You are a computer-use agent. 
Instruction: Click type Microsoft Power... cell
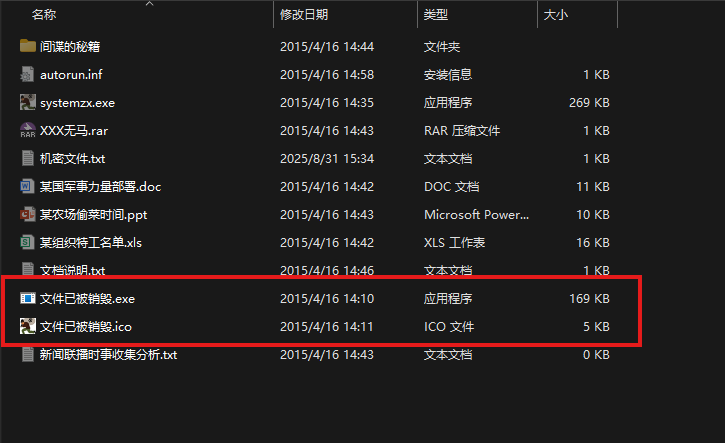click(476, 215)
